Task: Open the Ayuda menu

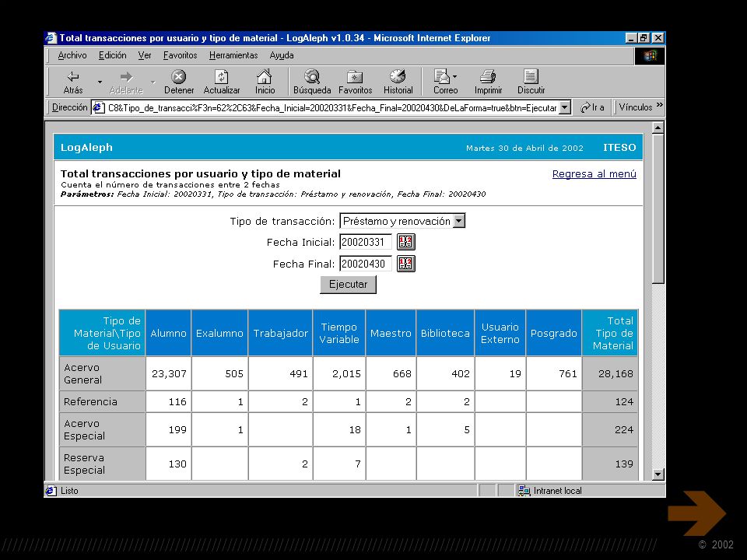Action: click(282, 55)
